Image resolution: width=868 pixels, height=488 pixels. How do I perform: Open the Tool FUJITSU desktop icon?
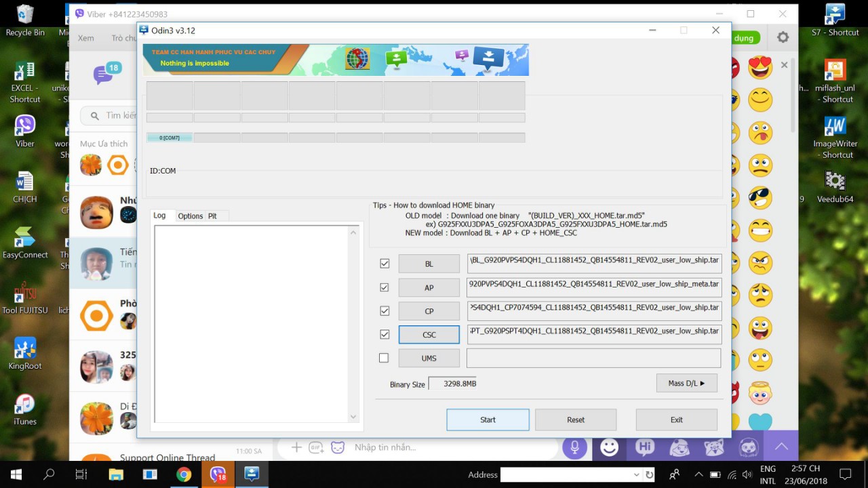[25, 298]
